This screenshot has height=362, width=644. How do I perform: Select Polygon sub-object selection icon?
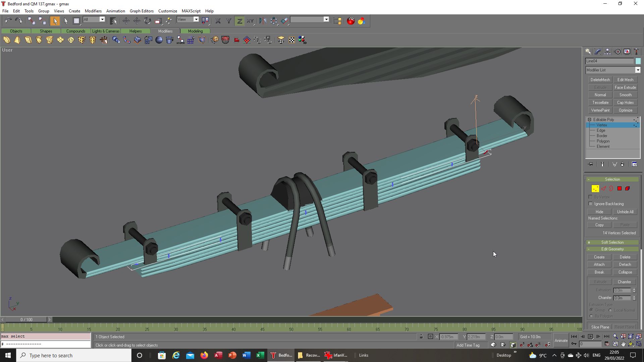[620, 189]
